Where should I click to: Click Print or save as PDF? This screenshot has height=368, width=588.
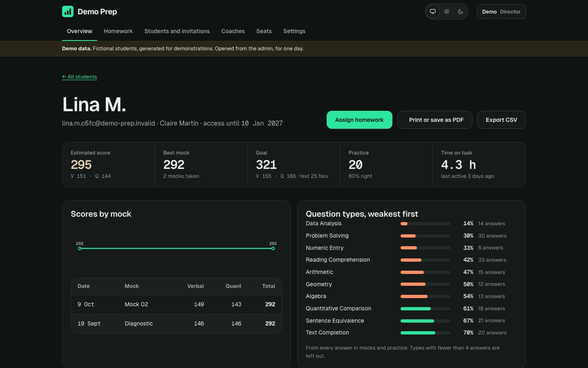pyautogui.click(x=435, y=120)
